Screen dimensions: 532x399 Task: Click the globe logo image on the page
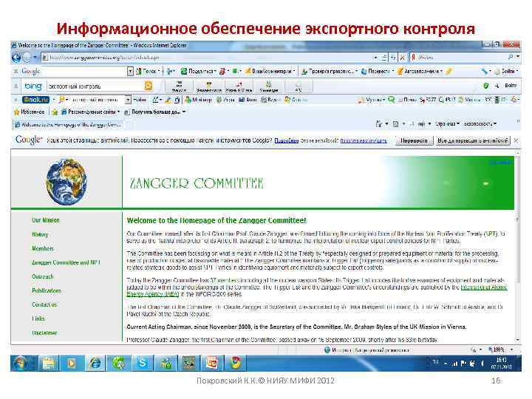tap(66, 182)
